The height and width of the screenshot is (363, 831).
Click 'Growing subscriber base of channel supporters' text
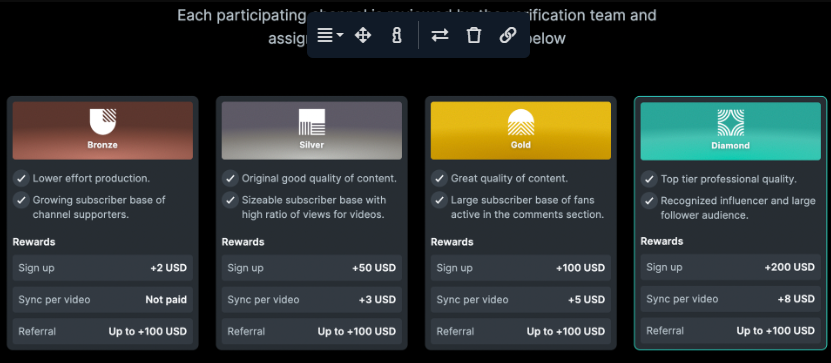pyautogui.click(x=99, y=207)
